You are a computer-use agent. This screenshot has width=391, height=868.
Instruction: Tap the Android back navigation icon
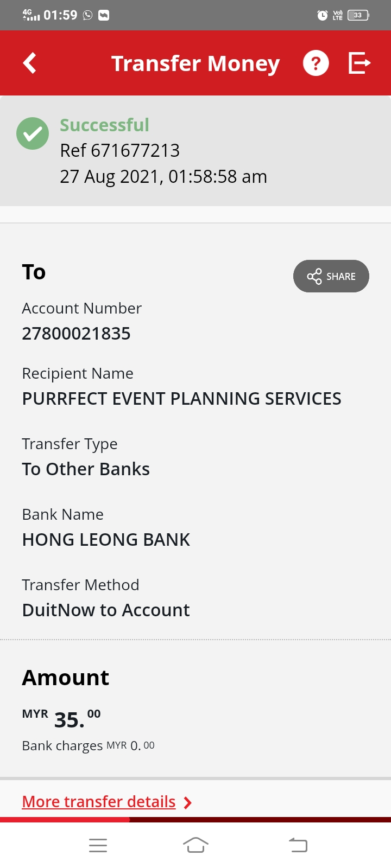tap(298, 845)
